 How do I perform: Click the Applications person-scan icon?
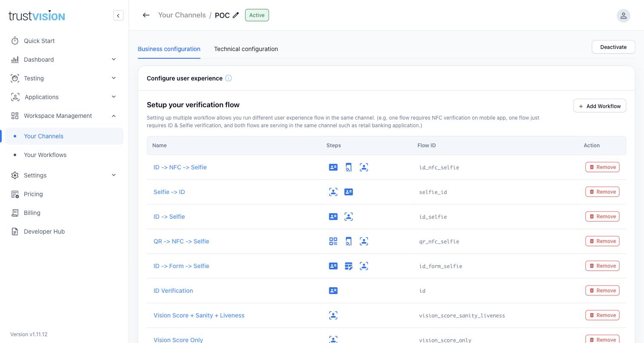[15, 97]
